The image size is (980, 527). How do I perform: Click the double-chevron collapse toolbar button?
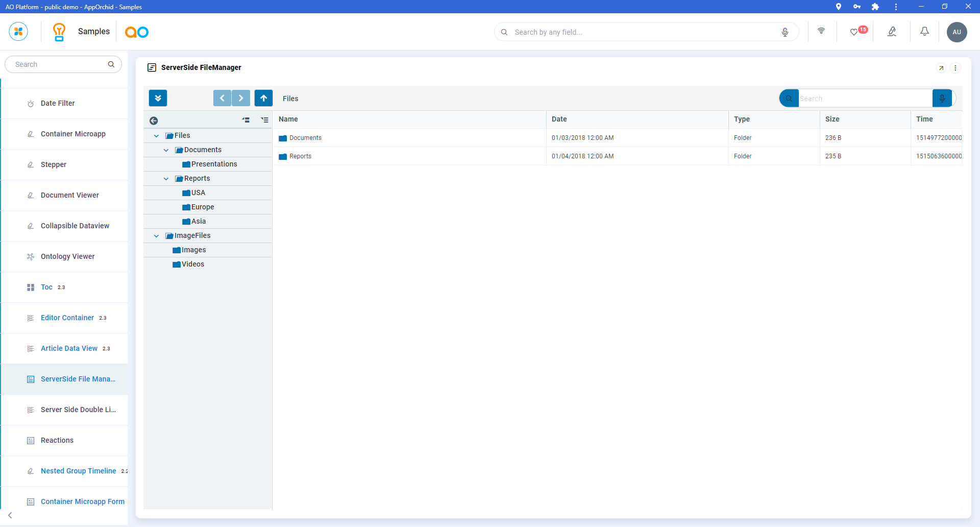(158, 98)
